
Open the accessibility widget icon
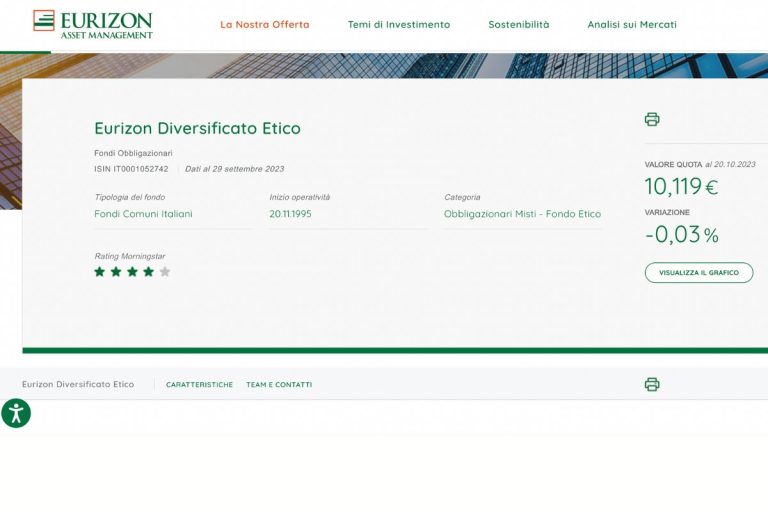[16, 413]
